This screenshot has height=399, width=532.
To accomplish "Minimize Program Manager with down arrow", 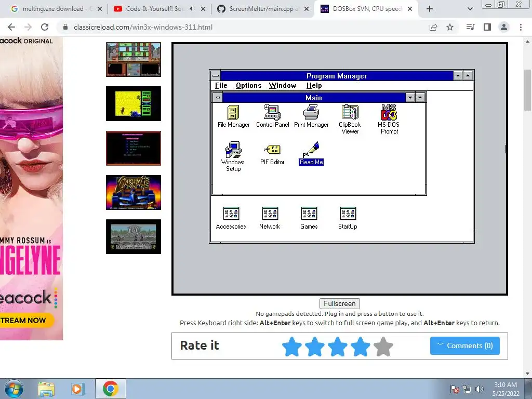I will (458, 76).
